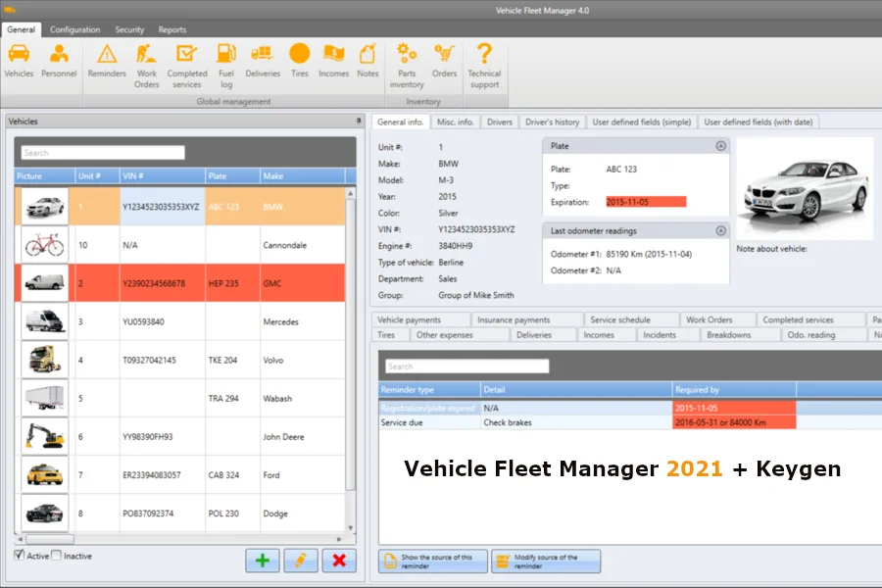Screen dimensions: 882x588
Task: Click the Dodge police car thumbnail
Action: 44,513
